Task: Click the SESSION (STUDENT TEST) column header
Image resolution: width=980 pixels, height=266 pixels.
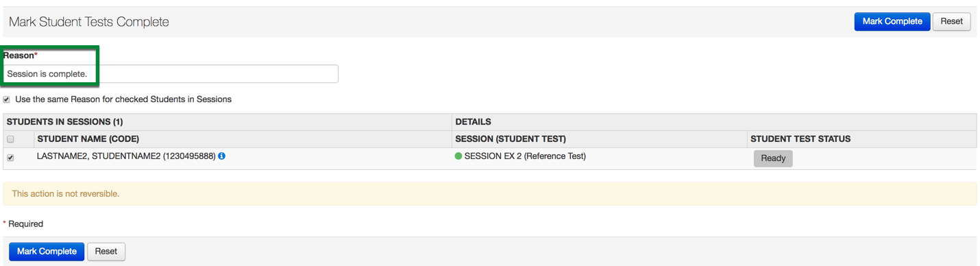Action: click(x=511, y=139)
